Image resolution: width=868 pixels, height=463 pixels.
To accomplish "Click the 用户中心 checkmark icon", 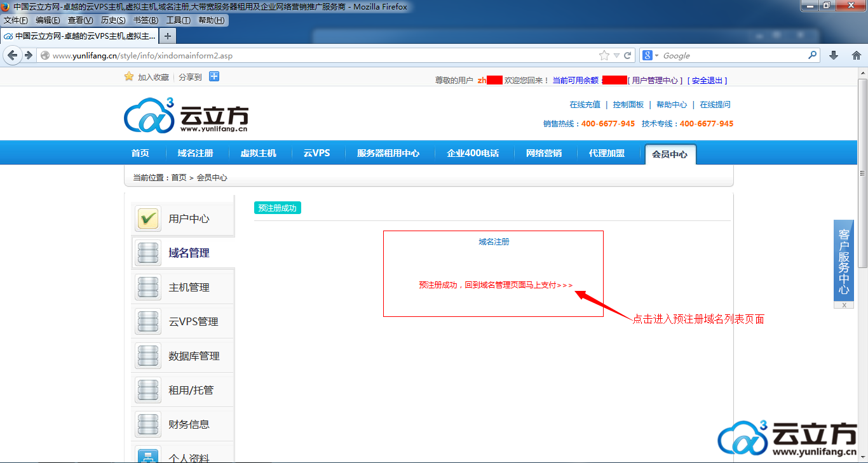I will tap(148, 219).
